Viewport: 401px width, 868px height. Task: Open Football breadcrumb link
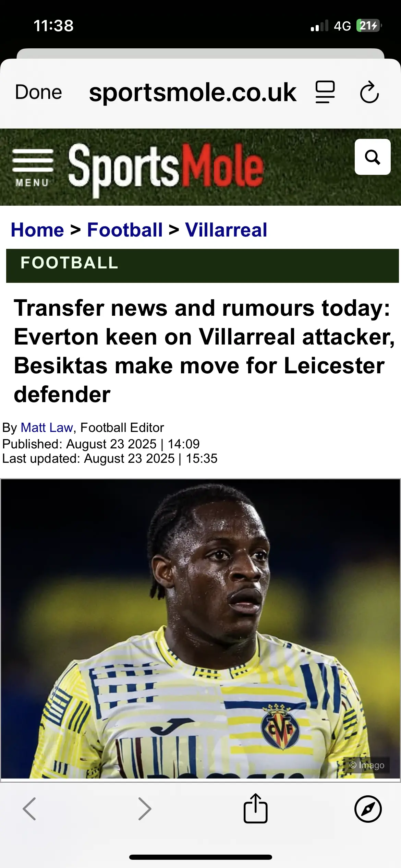click(x=125, y=230)
